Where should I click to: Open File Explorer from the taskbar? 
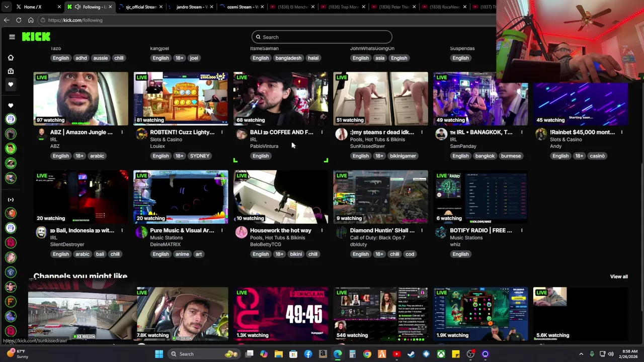(x=279, y=354)
